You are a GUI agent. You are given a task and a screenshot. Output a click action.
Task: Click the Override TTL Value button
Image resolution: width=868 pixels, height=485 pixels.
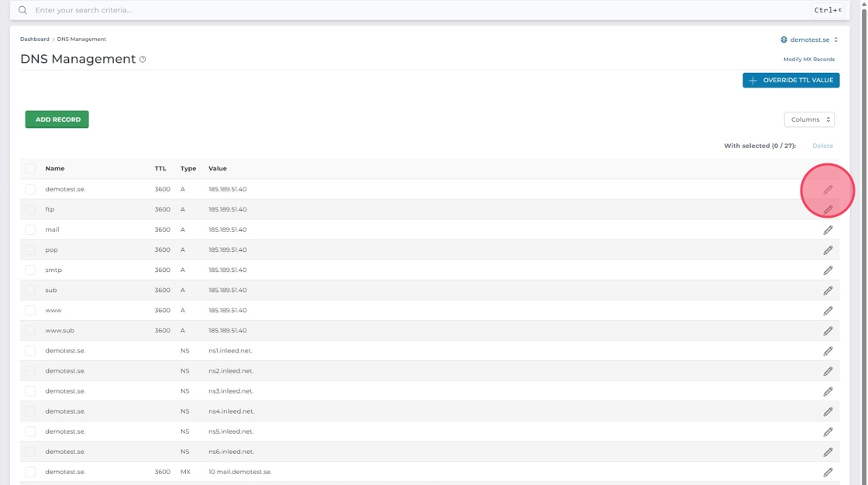coord(790,80)
